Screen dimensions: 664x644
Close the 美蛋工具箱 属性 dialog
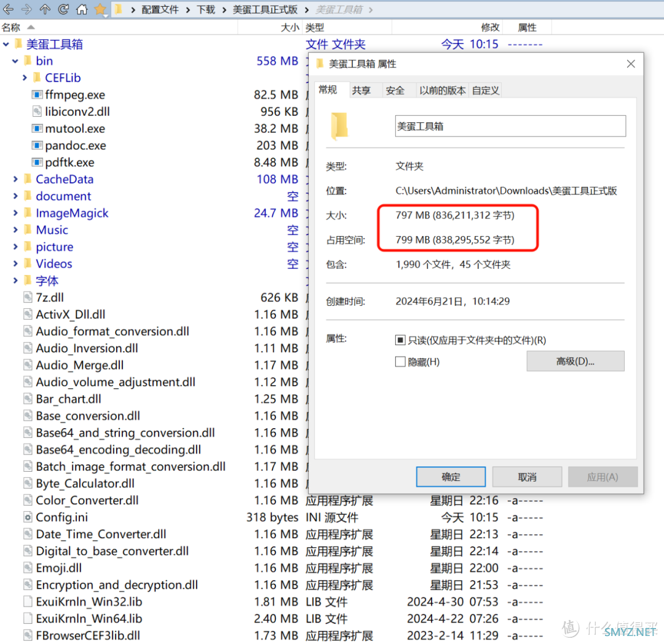(x=631, y=63)
